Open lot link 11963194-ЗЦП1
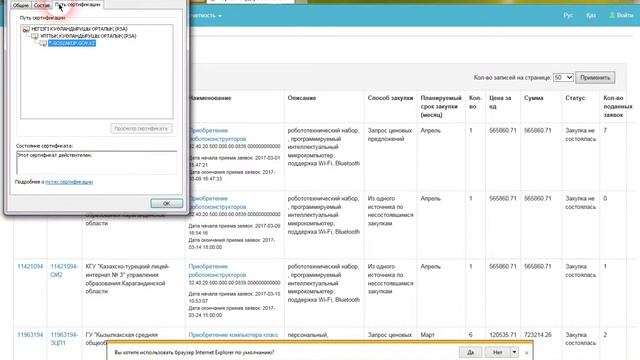 click(64, 339)
